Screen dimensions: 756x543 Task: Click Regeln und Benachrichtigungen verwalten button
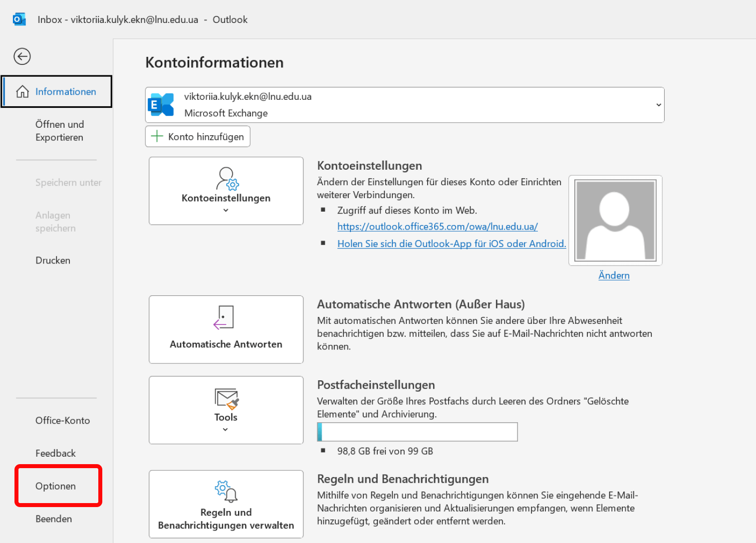click(226, 504)
